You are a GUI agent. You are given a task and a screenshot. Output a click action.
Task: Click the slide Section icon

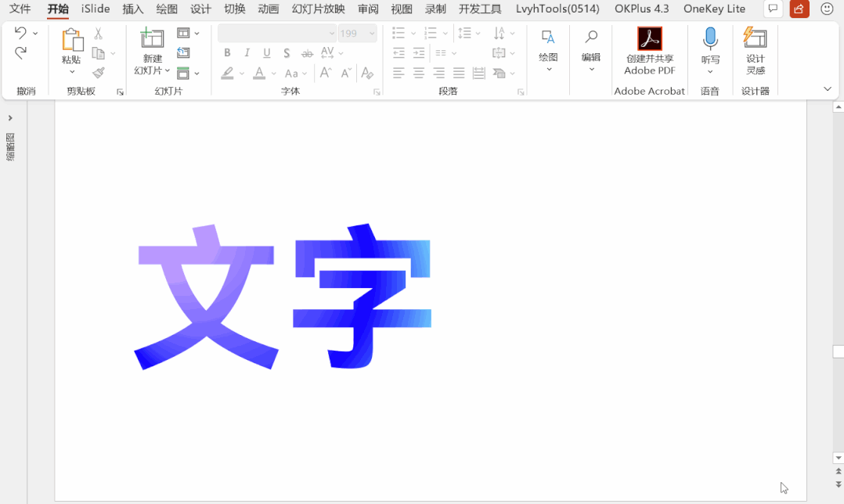click(183, 73)
